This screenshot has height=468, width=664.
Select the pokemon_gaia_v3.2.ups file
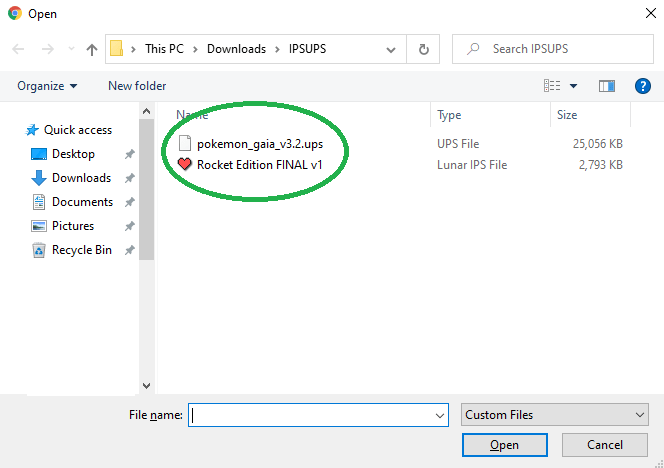coord(260,144)
